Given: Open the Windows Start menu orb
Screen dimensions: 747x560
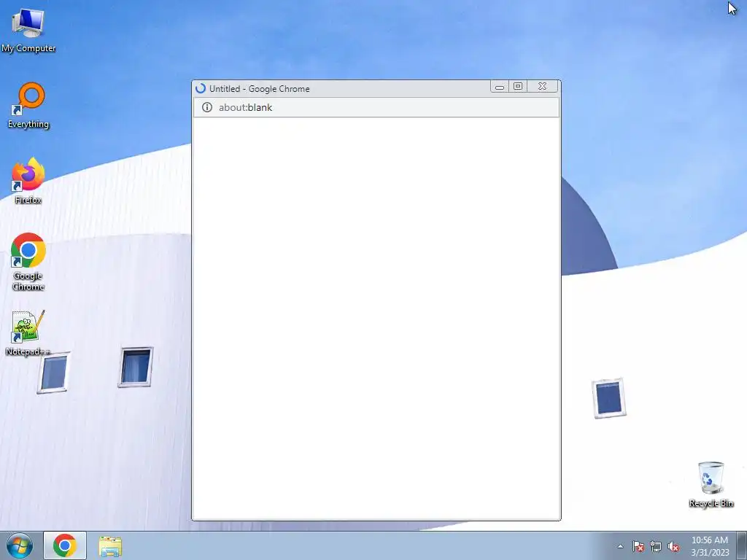Looking at the screenshot, I should [20, 545].
